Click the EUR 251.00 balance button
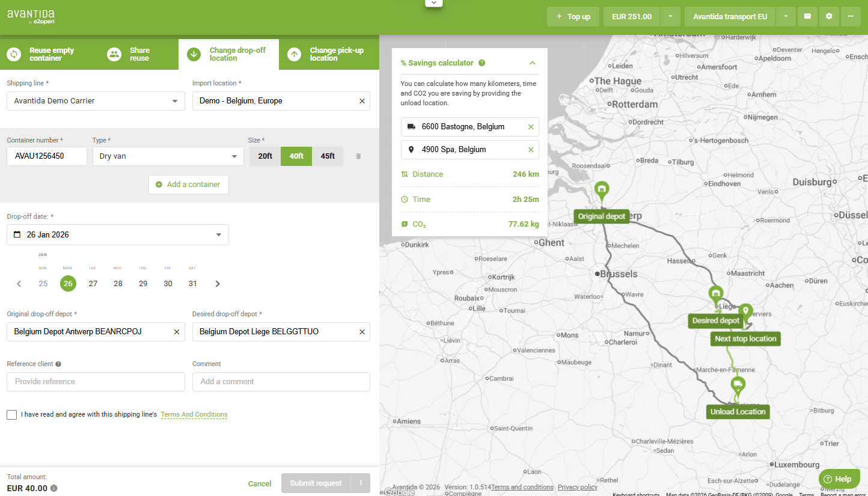This screenshot has height=496, width=868. tap(632, 16)
